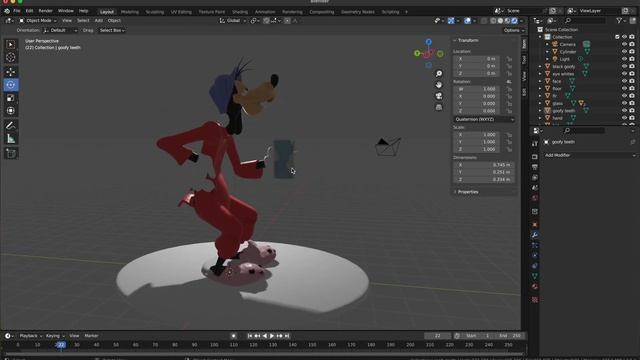Image resolution: width=640 pixels, height=360 pixels.
Task: Toggle viewport overlays button
Action: [x=467, y=20]
